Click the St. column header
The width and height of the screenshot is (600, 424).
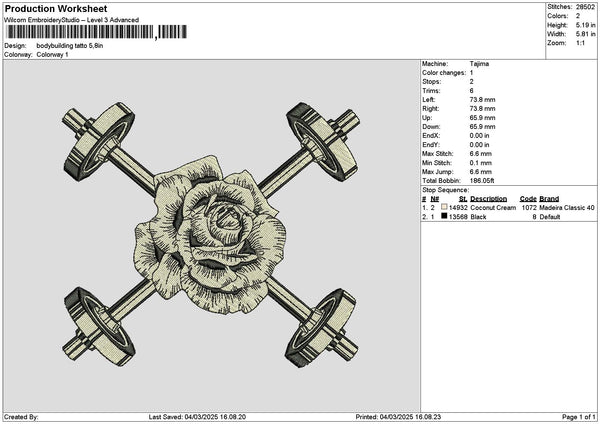tap(463, 198)
